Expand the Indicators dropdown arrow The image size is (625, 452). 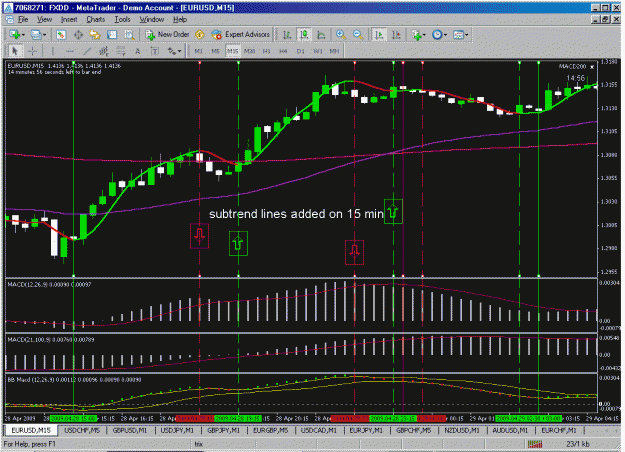(424, 35)
